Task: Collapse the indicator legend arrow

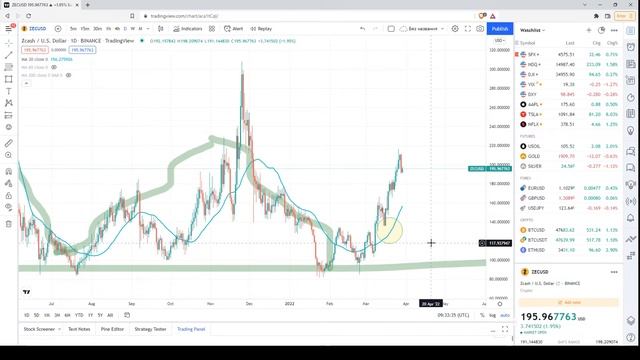Action: coord(26,83)
